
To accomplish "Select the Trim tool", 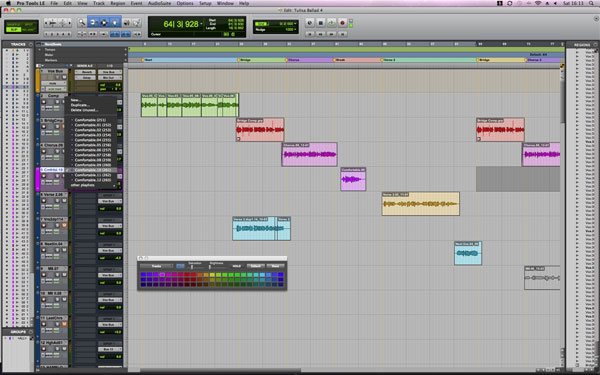I will tap(93, 23).
